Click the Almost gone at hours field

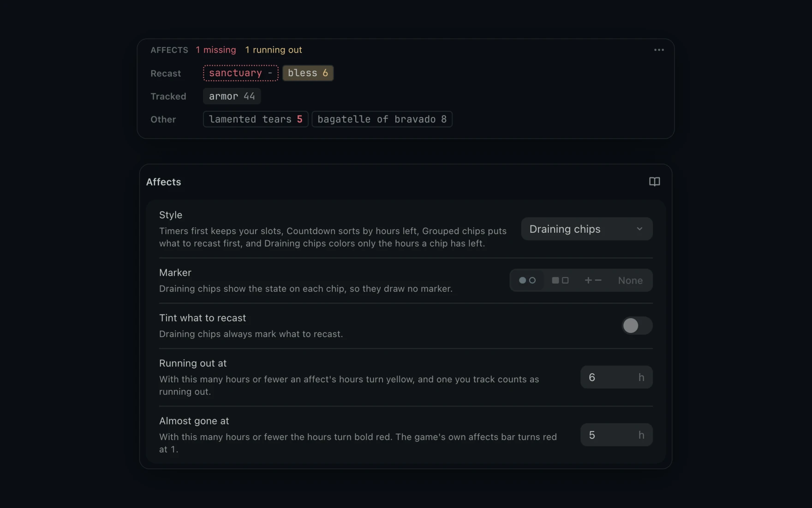[616, 435]
